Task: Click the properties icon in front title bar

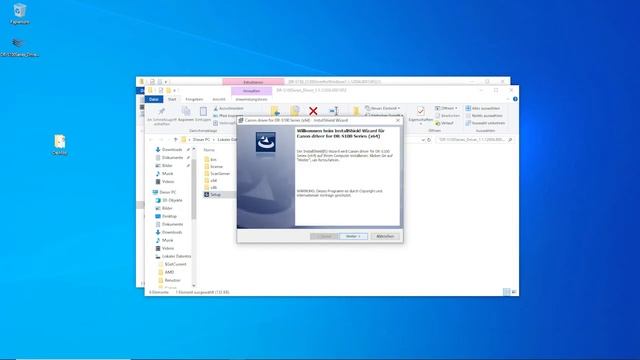Action: pos(161,91)
